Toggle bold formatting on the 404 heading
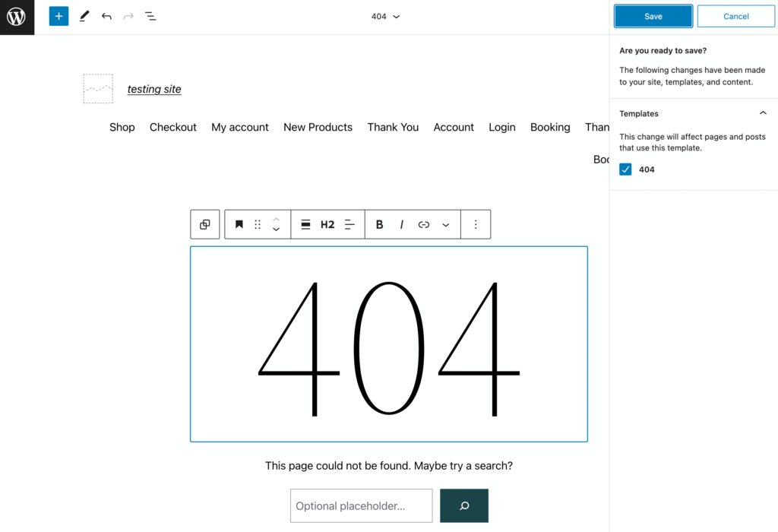The height and width of the screenshot is (532, 778). [379, 224]
